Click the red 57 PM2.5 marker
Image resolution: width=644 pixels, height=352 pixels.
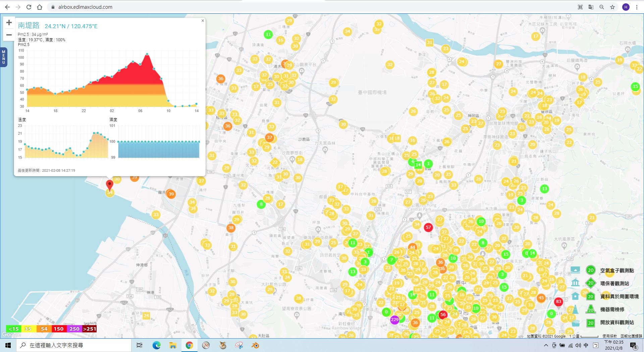pyautogui.click(x=428, y=228)
